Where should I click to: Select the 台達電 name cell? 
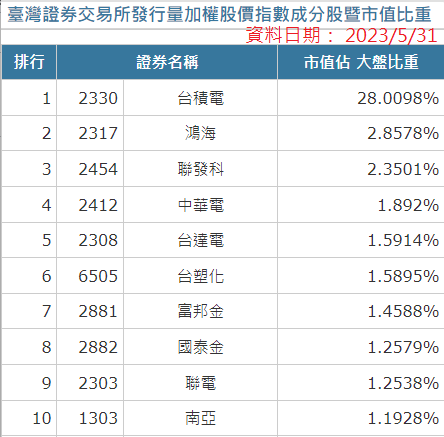pyautogui.click(x=200, y=240)
